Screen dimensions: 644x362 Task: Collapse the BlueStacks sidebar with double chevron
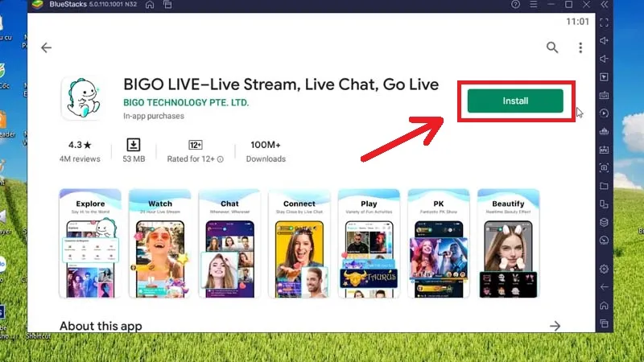pyautogui.click(x=605, y=5)
